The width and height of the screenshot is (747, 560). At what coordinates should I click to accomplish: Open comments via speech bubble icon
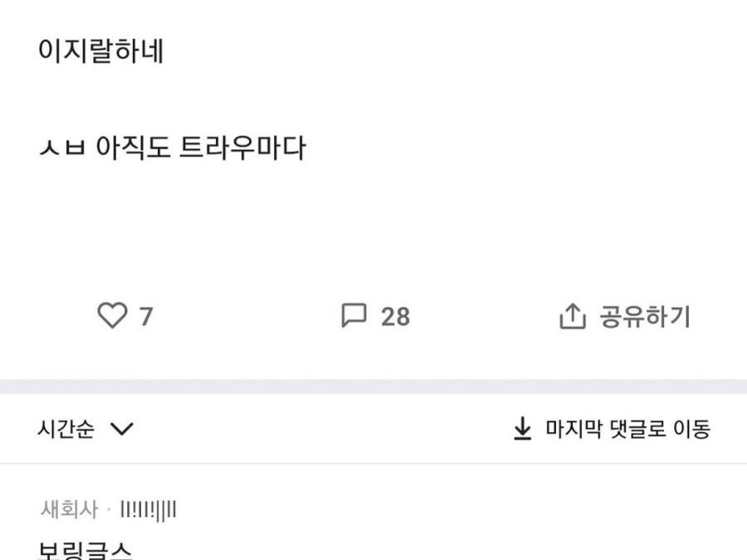354,316
